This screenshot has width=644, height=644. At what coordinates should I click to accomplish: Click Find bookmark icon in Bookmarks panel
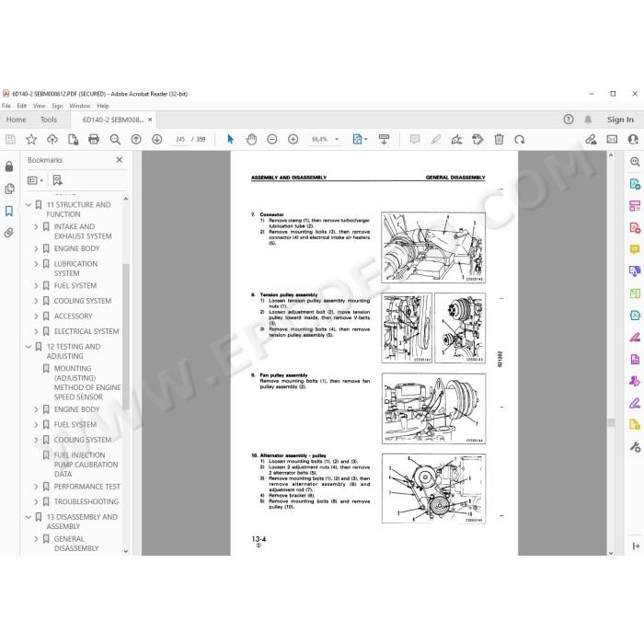(57, 180)
